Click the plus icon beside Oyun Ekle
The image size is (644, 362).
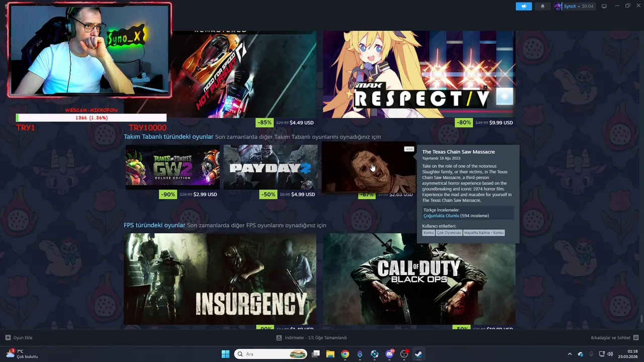[8, 338]
